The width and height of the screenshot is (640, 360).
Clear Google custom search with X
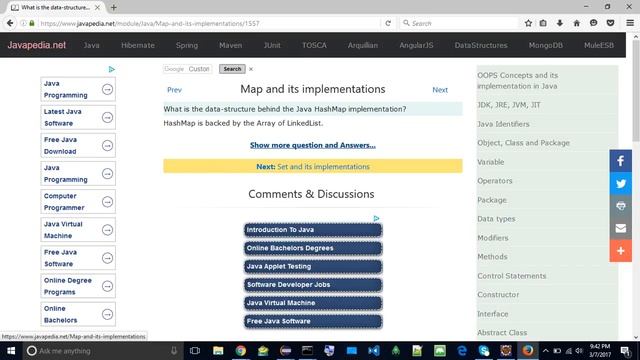(x=251, y=69)
